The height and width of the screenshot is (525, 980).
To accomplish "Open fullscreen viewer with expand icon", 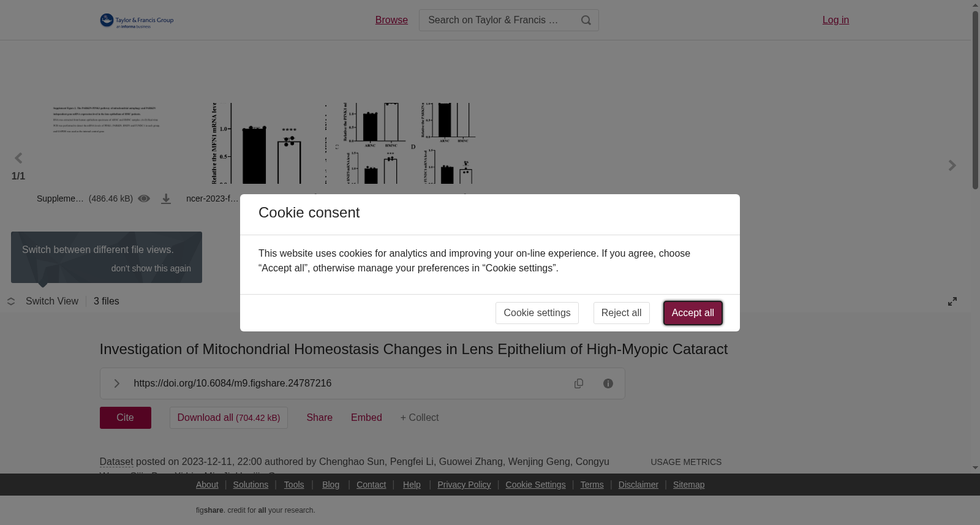I will [x=952, y=301].
